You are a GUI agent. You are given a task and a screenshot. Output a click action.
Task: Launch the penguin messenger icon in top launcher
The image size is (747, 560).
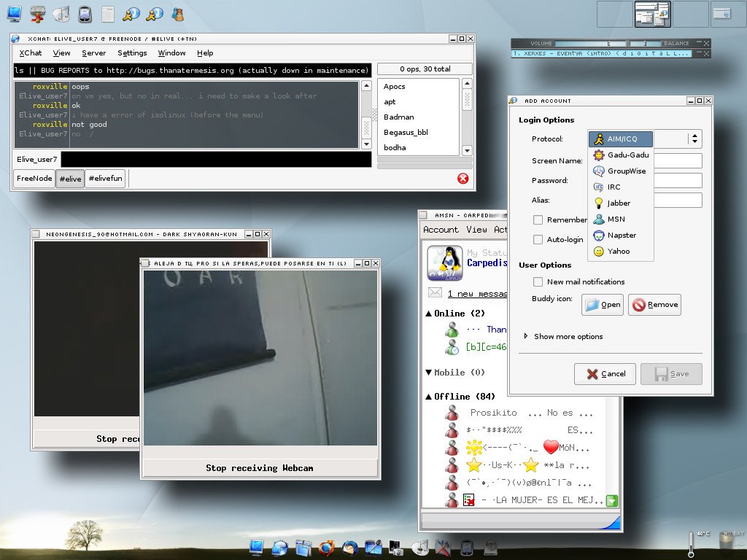(178, 15)
